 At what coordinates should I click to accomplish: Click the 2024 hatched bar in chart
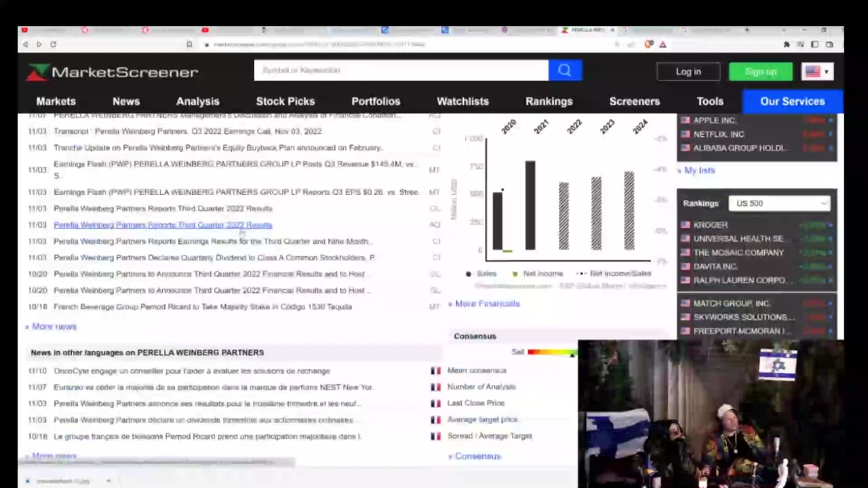[629, 211]
